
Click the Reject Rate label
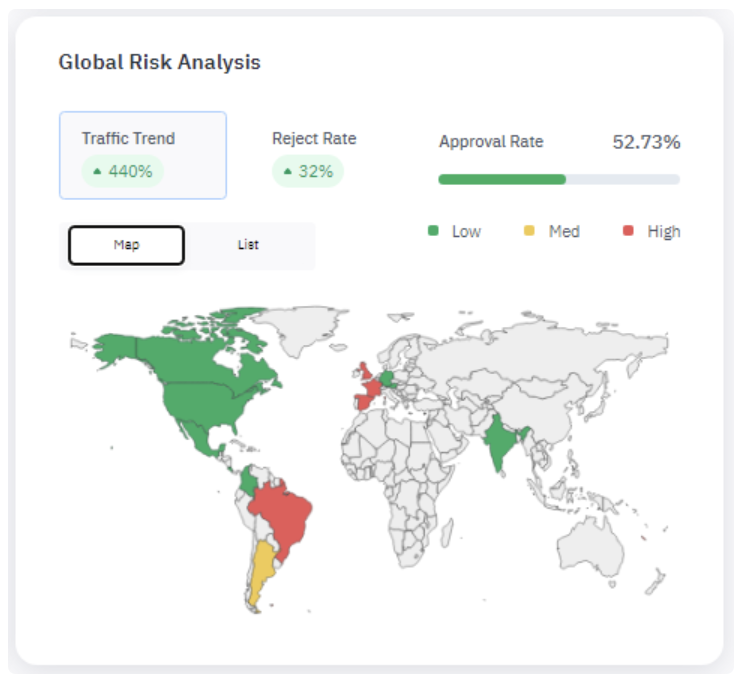[313, 139]
